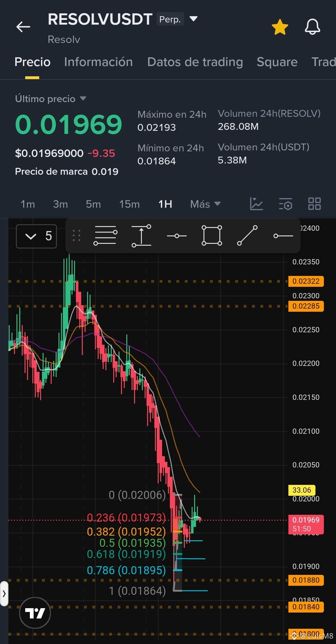Image resolution: width=336 pixels, height=644 pixels.
Task: Select Fibonacci level 0.618 (0.01919)
Action: pos(126,554)
